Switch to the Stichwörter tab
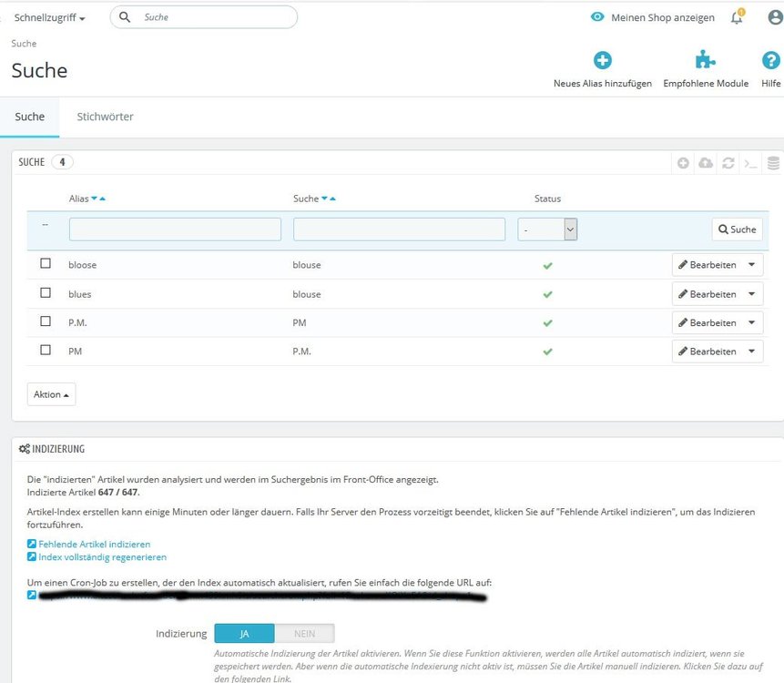Image resolution: width=784 pixels, height=683 pixels. tap(105, 117)
